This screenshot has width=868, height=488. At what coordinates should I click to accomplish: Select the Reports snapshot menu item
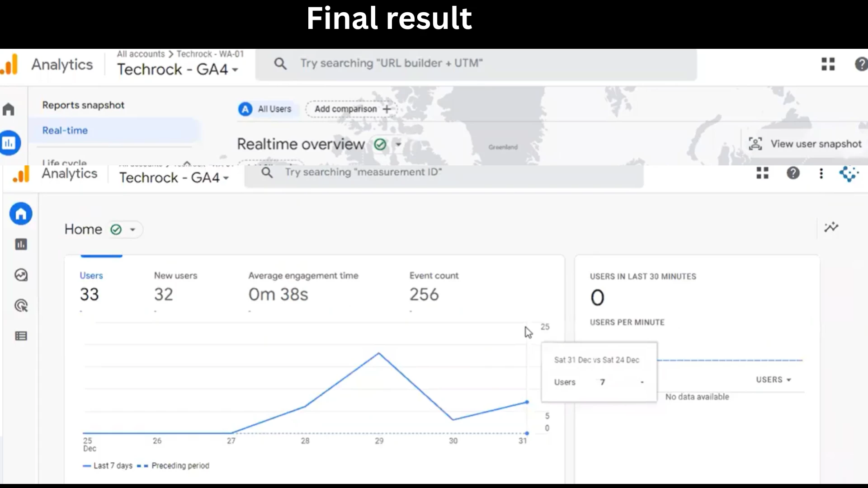click(83, 105)
